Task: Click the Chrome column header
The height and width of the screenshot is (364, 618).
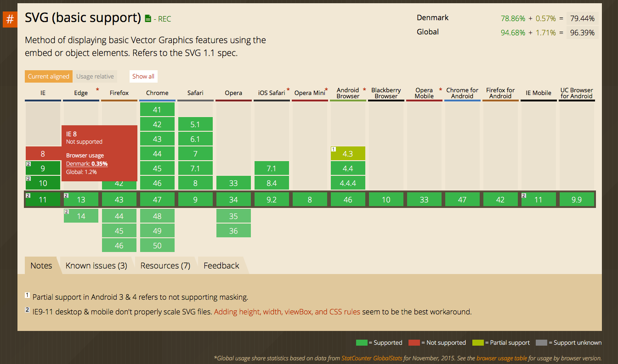Action: 157,93
